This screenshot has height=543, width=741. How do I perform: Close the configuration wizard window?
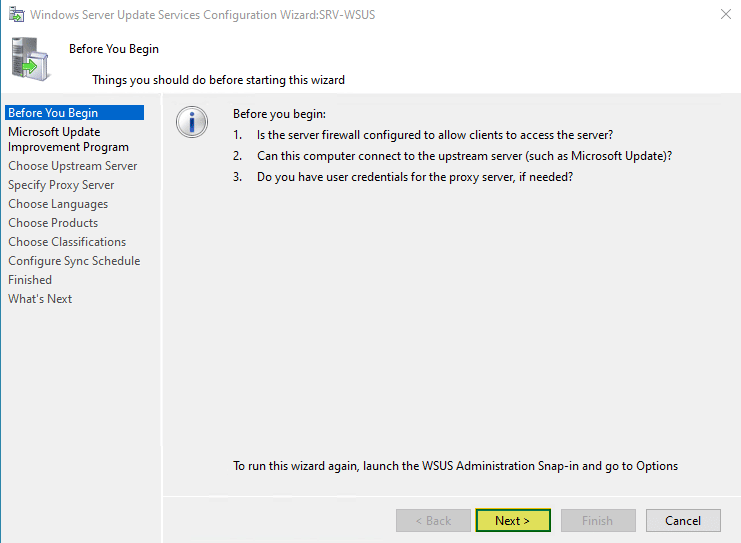tap(725, 14)
